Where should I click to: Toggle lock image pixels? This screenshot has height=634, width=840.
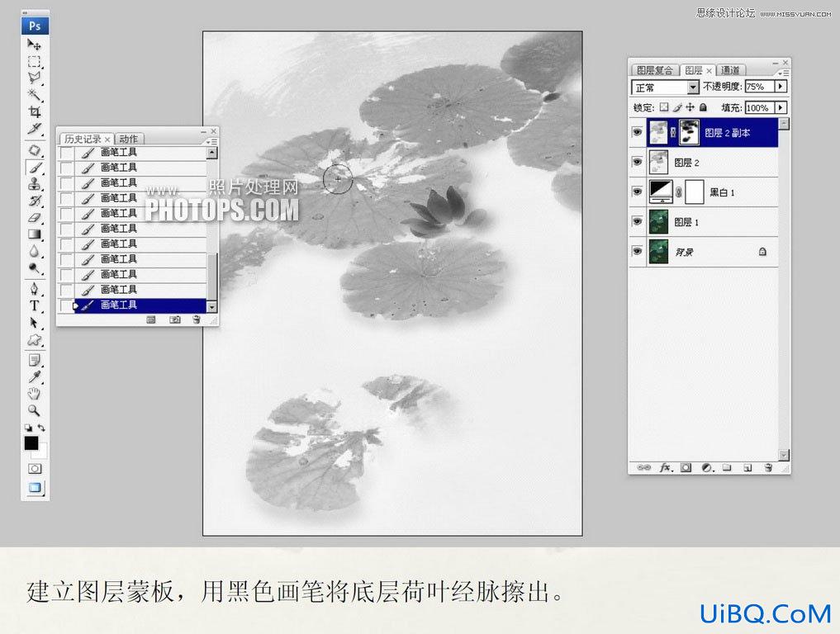coord(677,107)
